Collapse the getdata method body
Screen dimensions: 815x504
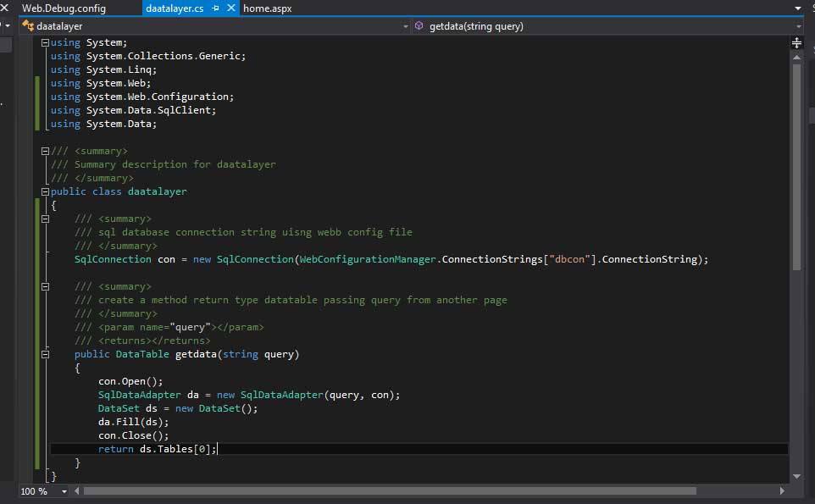click(45, 354)
